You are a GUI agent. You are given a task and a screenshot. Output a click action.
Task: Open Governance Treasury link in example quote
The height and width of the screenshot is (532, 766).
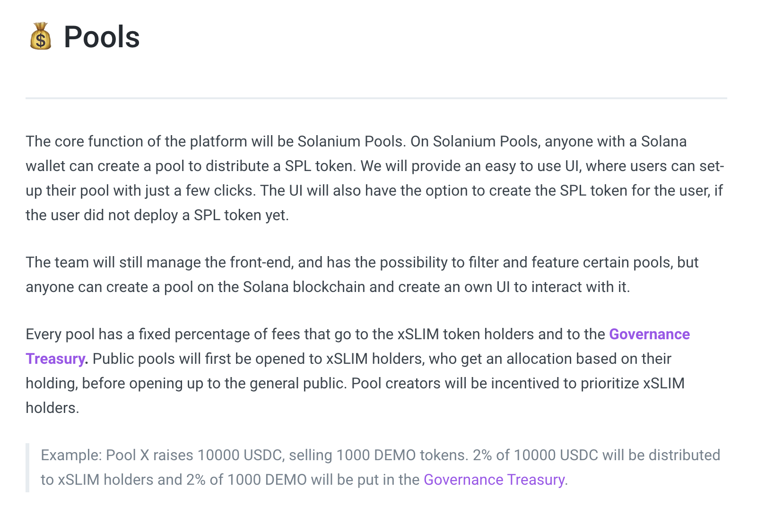coord(494,480)
